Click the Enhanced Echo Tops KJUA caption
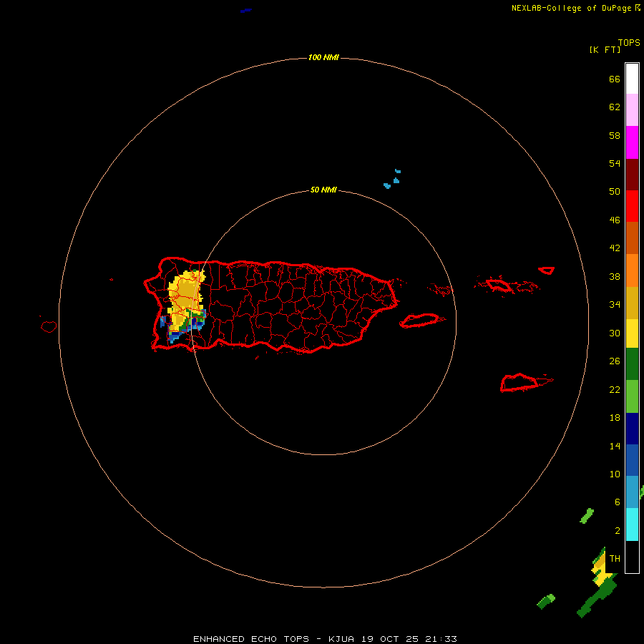The height and width of the screenshot is (644, 644). tap(325, 639)
